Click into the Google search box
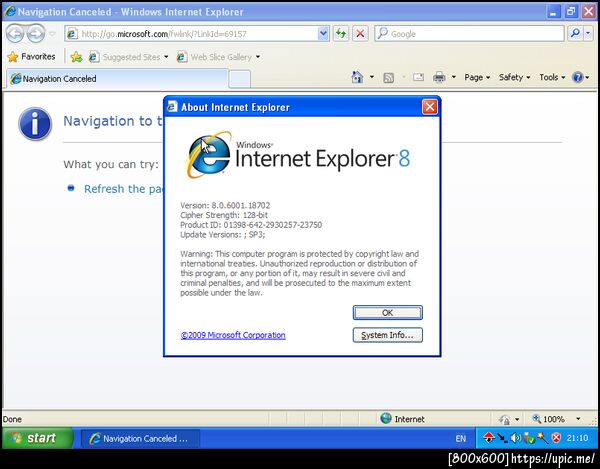Screen dimensions: 600x469 (x=470, y=34)
